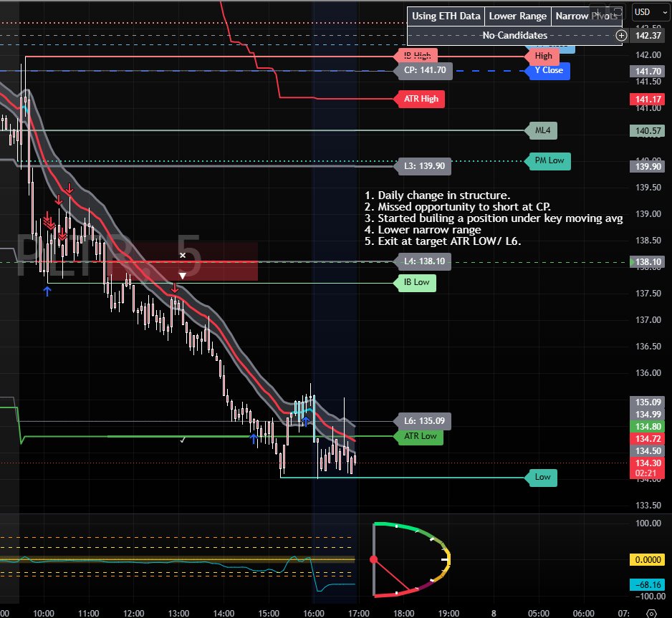Click the 140.57 price axis tag
The width and height of the screenshot is (672, 618).
coord(648,131)
